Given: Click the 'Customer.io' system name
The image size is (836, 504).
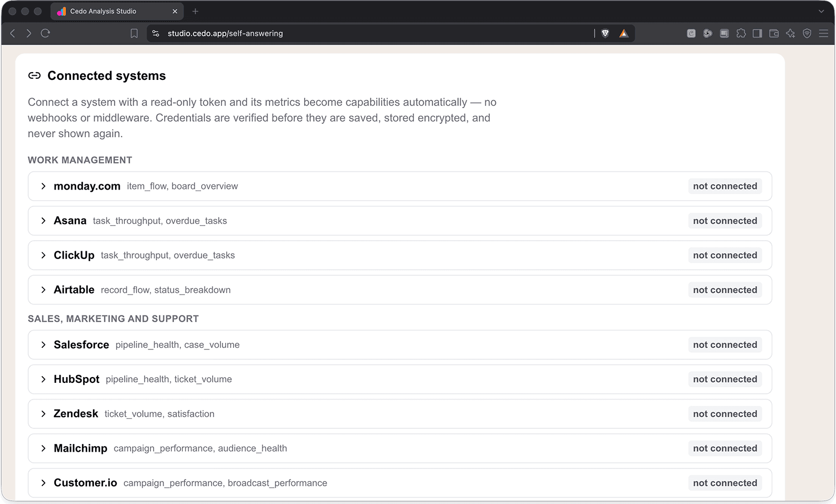Looking at the screenshot, I should [85, 483].
